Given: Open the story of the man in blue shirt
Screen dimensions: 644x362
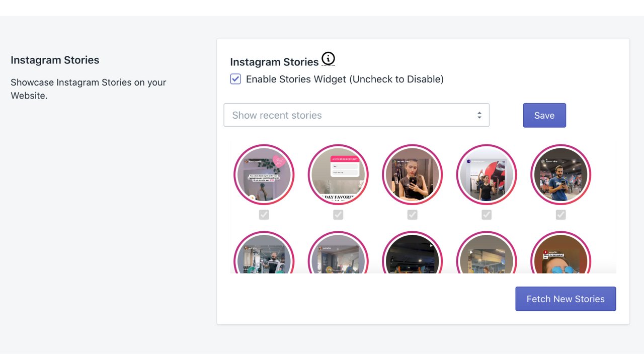Looking at the screenshot, I should (560, 174).
